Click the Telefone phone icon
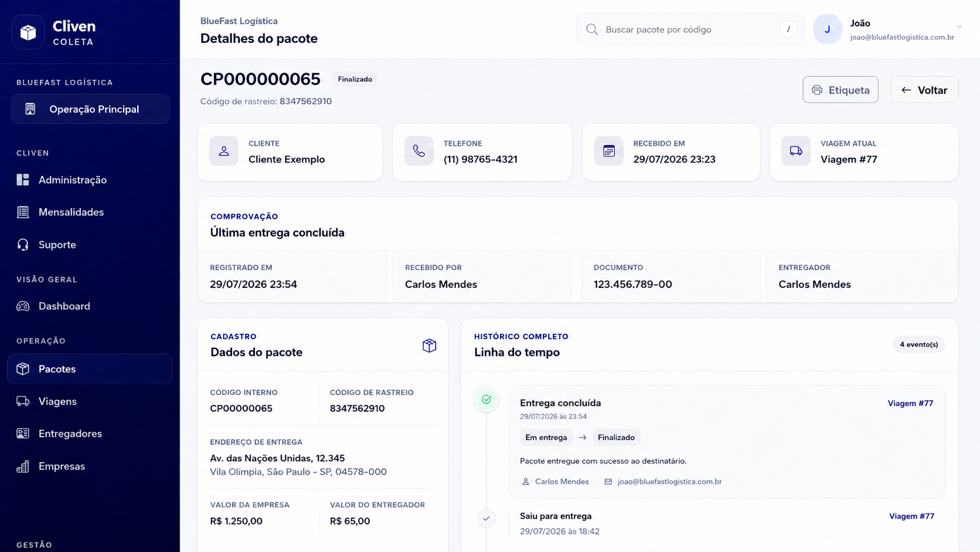Screen dimensions: 980x552 (419, 151)
